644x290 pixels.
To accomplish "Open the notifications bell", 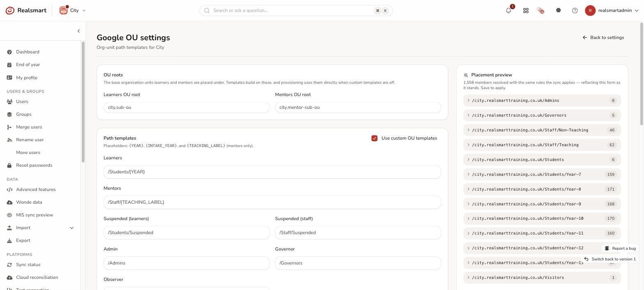I will pyautogui.click(x=508, y=11).
